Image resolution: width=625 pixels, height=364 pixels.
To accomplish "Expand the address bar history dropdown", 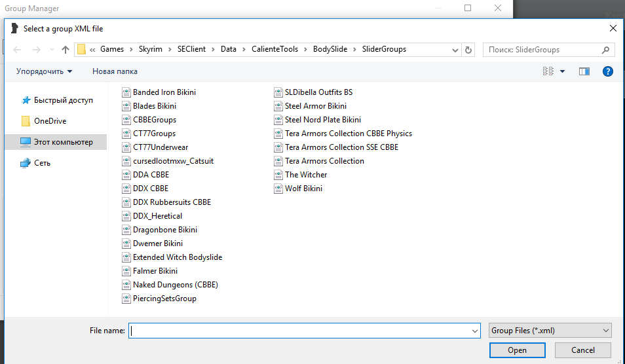I will click(x=455, y=50).
